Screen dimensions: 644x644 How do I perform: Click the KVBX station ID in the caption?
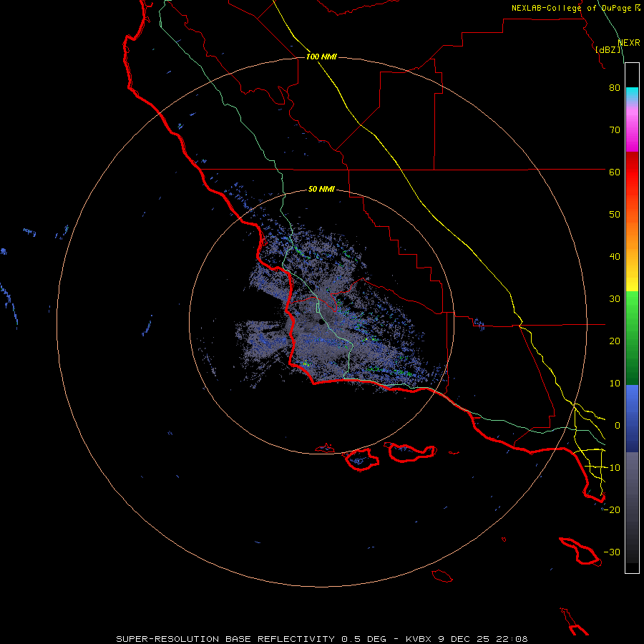tap(419, 639)
